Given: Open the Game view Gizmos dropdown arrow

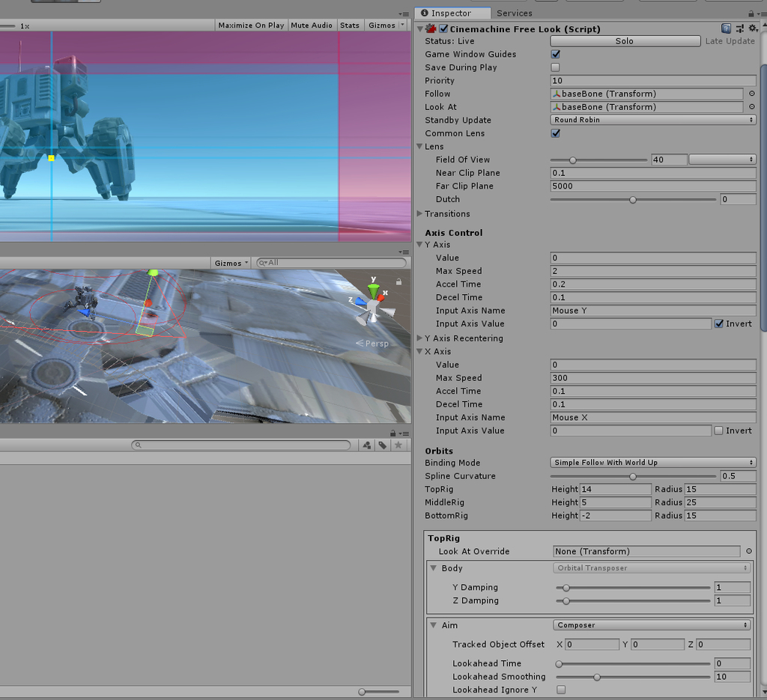Looking at the screenshot, I should (x=402, y=25).
